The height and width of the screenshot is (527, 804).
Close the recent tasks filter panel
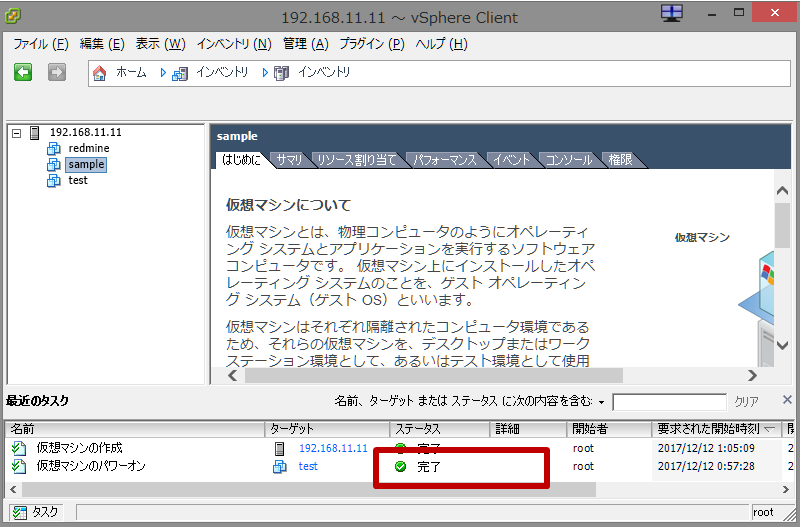pyautogui.click(x=787, y=399)
